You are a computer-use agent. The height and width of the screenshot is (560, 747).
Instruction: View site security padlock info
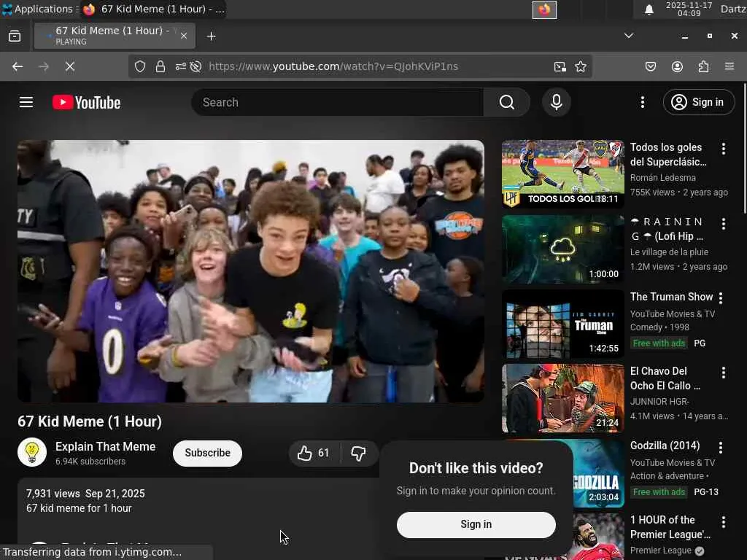point(160,66)
